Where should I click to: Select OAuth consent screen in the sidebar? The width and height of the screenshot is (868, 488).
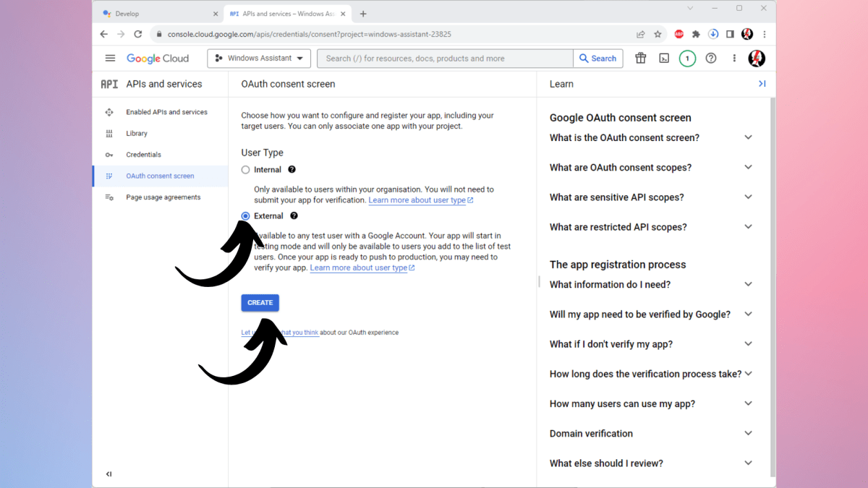tap(160, 176)
